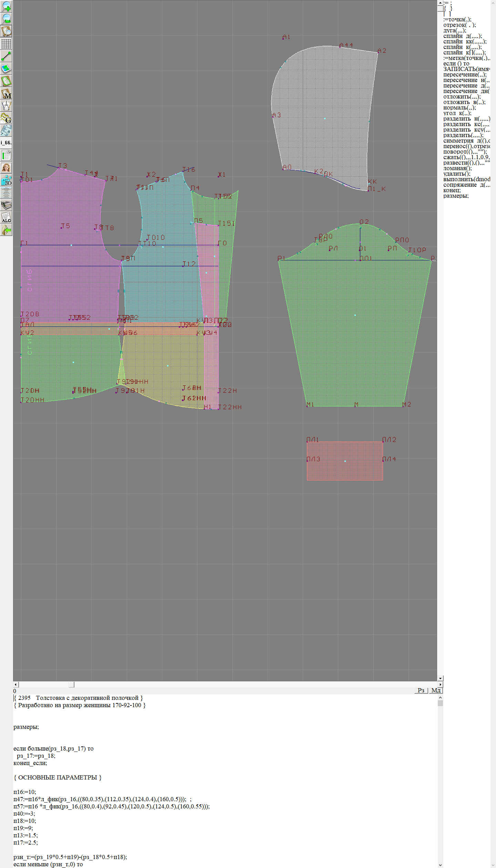The height and width of the screenshot is (868, 496).
Task: Open the ALG algorithm document icon
Action: [6, 218]
